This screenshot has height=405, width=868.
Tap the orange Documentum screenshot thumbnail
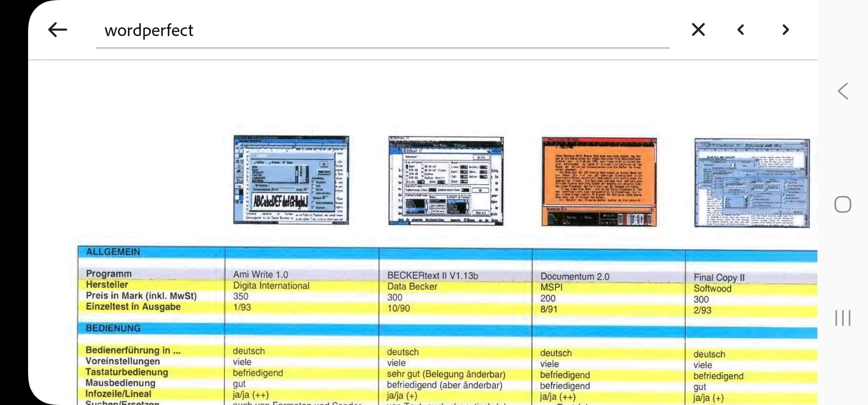(x=599, y=182)
